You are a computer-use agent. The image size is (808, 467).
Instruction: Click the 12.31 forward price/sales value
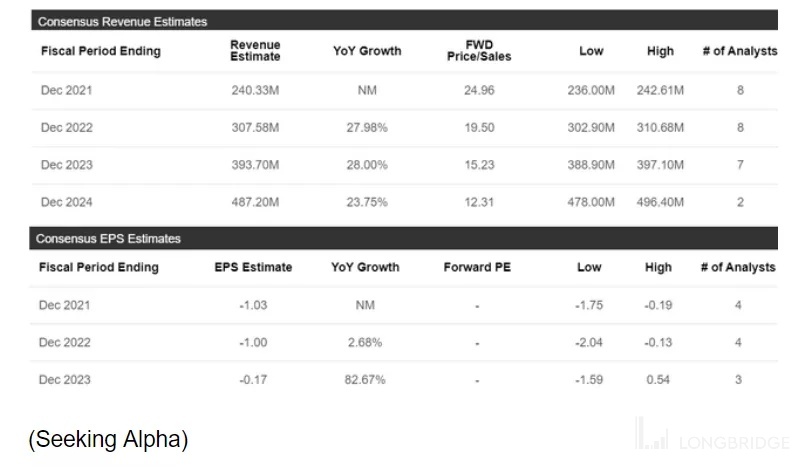click(479, 202)
